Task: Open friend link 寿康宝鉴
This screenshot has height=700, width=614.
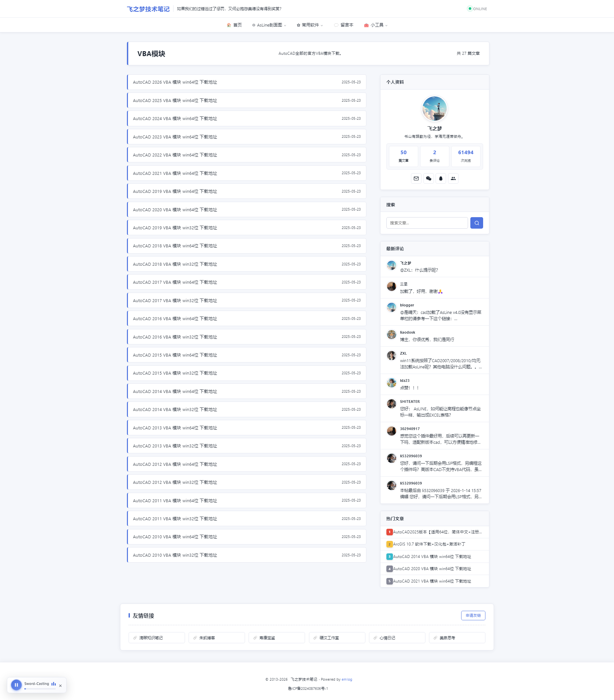Action: coord(277,638)
